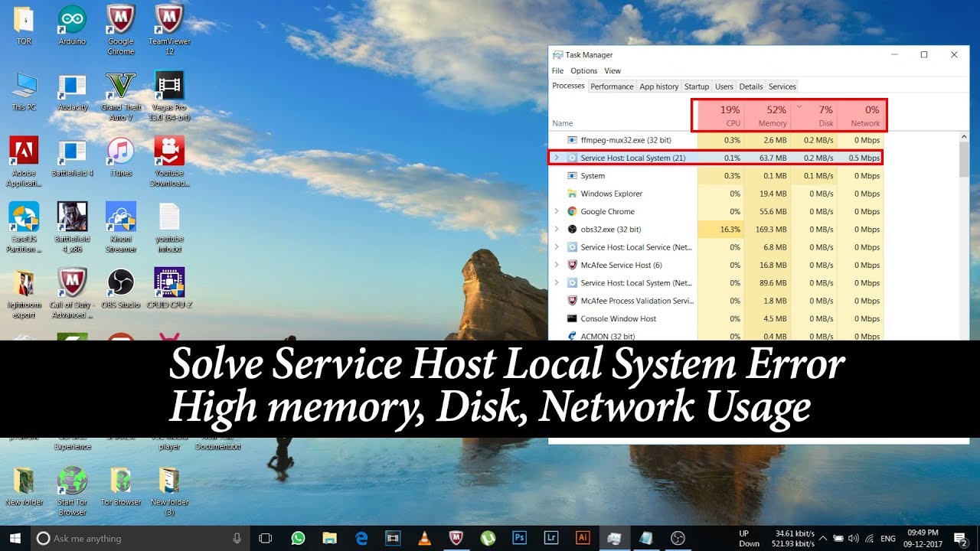This screenshot has width=980, height=551.
Task: Open the Audacity desktop shortcut
Action: [73, 91]
